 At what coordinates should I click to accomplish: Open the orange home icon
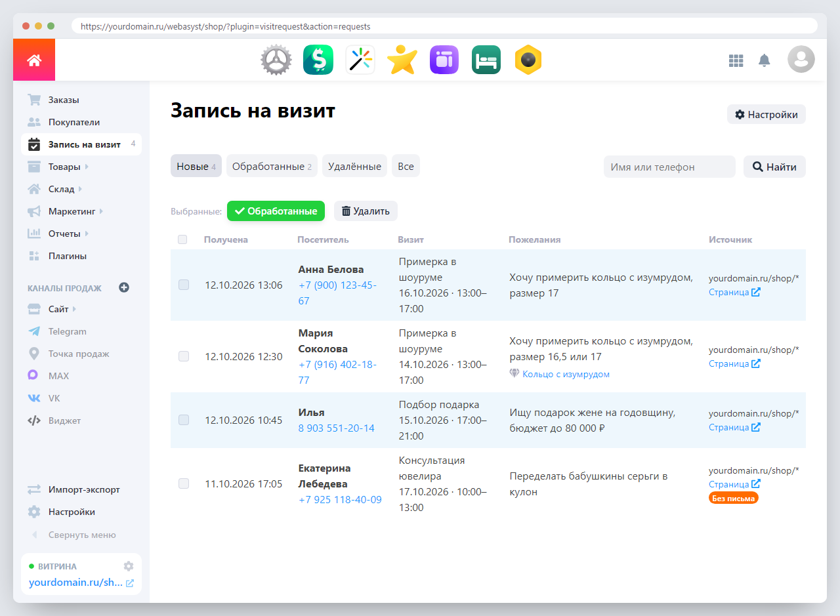point(34,60)
